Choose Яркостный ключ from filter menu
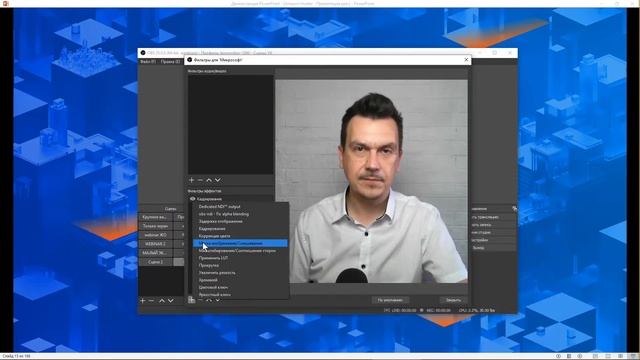The image size is (640, 360). 240,295
